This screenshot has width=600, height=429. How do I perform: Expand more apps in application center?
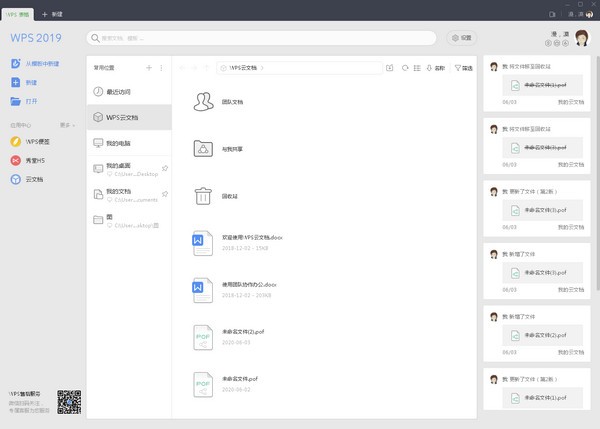coord(67,125)
